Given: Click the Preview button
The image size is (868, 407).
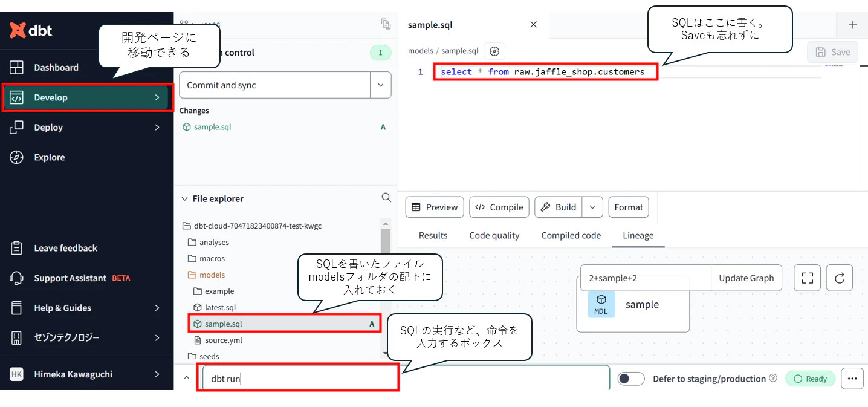Looking at the screenshot, I should (435, 207).
